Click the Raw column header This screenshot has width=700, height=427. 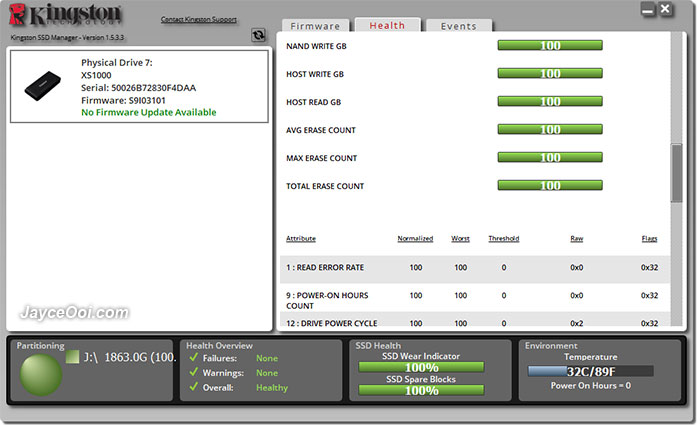576,239
